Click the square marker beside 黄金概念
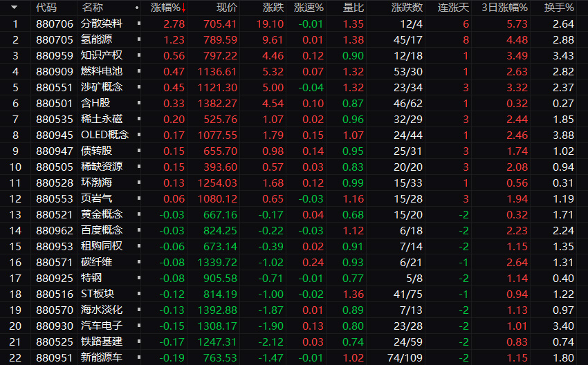This screenshot has height=365, width=588. pyautogui.click(x=139, y=214)
